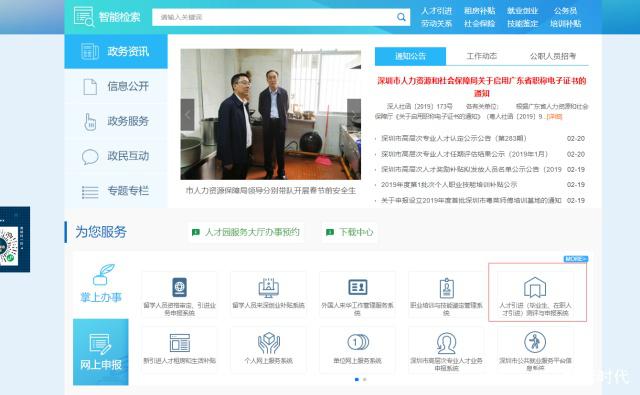Select 专题专栏 in the left menu
The image size is (640, 395).
pos(116,191)
